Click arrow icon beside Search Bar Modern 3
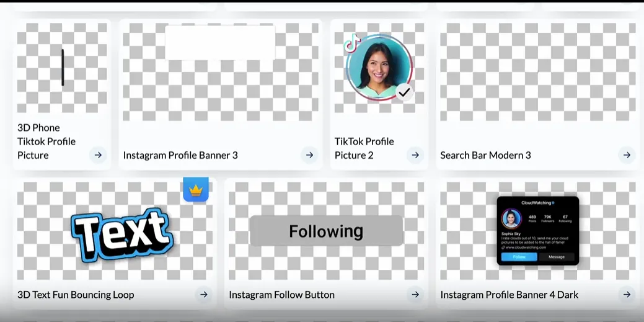Viewport: 644px width, 322px height. 627,155
